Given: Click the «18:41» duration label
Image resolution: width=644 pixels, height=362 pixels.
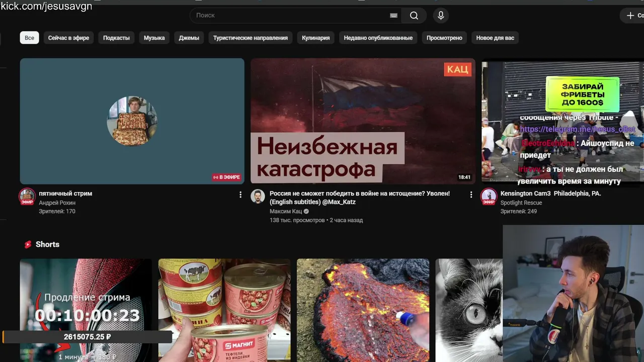Looking at the screenshot, I should pyautogui.click(x=464, y=177).
